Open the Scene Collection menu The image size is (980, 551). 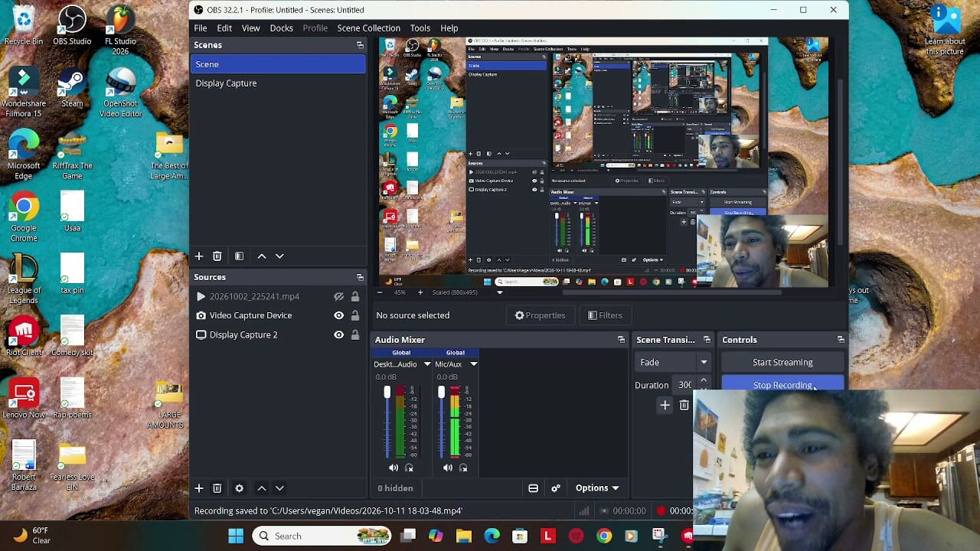(368, 28)
